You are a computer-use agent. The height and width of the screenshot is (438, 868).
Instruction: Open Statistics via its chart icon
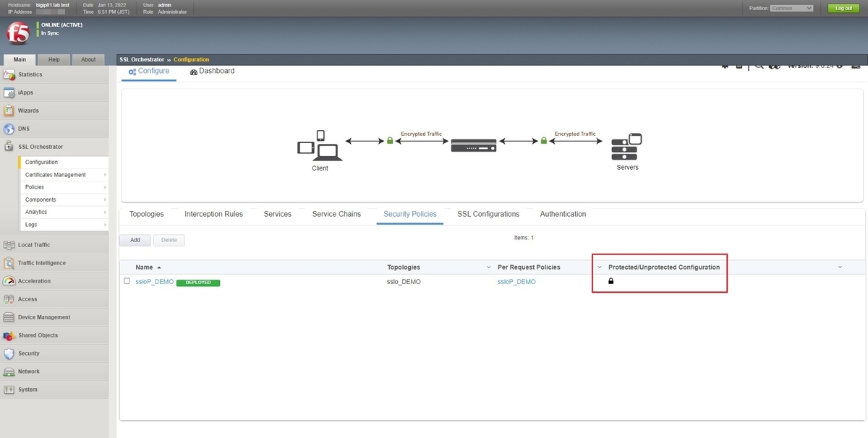pyautogui.click(x=9, y=74)
